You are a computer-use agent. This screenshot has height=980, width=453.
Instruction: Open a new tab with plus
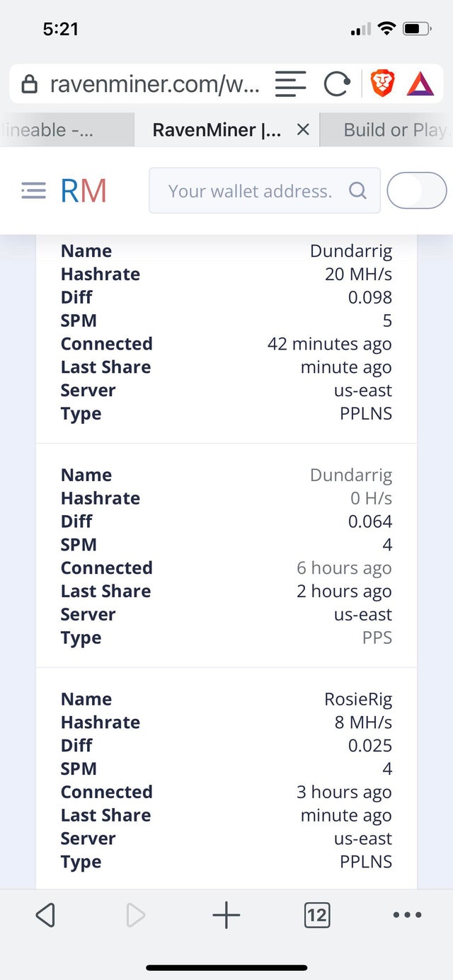pyautogui.click(x=226, y=915)
